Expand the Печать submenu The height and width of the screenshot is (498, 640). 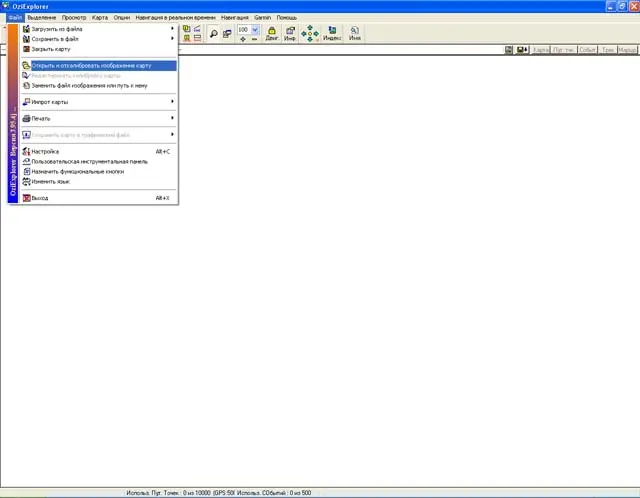click(x=99, y=118)
